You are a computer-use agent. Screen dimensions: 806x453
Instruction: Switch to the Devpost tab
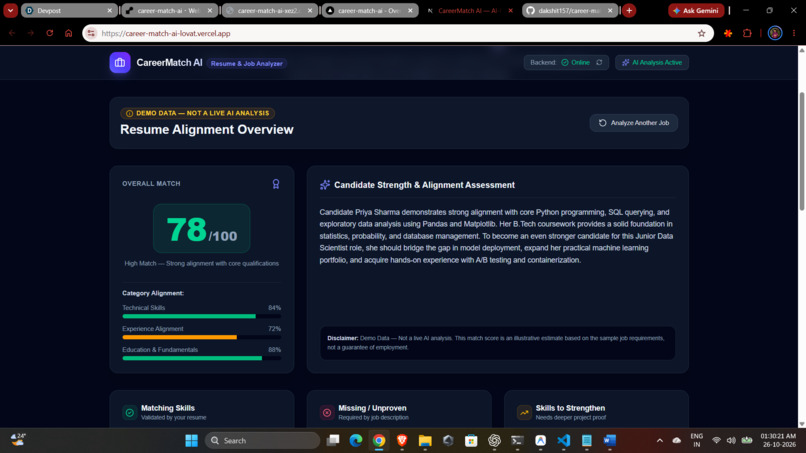pyautogui.click(x=68, y=10)
